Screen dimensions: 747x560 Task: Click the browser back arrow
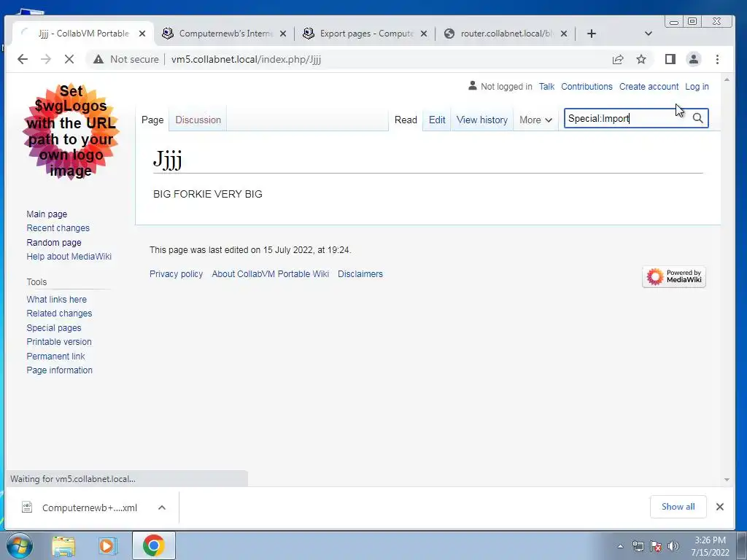pos(23,59)
